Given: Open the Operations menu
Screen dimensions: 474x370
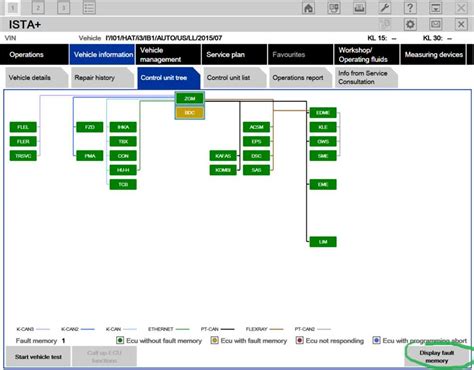Looking at the screenshot, I should pos(34,55).
